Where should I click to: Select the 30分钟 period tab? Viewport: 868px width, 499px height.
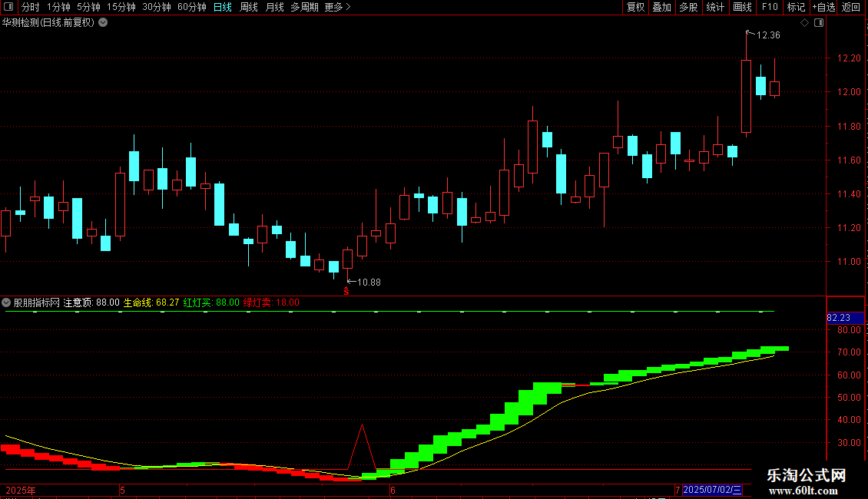click(x=157, y=7)
